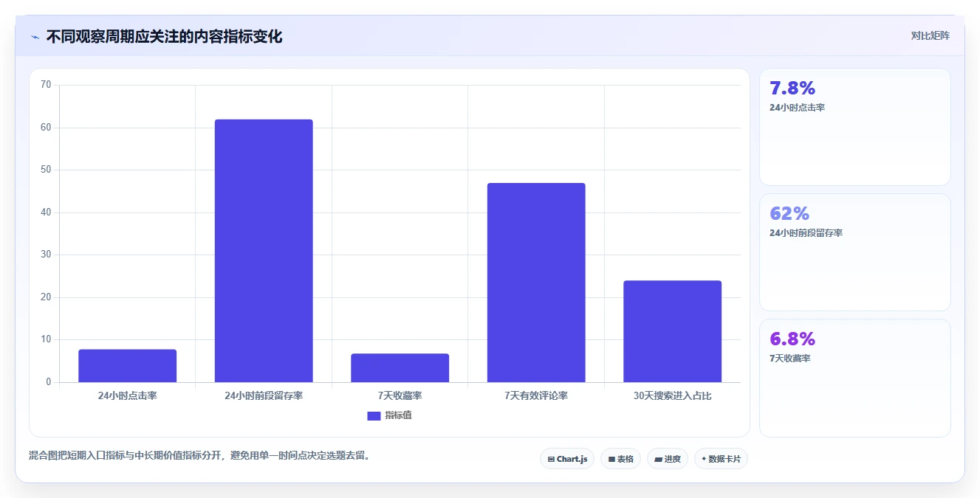The height and width of the screenshot is (498, 980).
Task: Click the y-axis value 30
Action: [46, 255]
